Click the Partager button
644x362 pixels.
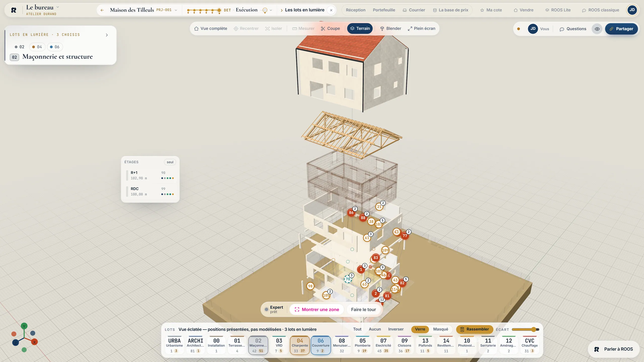(x=621, y=29)
